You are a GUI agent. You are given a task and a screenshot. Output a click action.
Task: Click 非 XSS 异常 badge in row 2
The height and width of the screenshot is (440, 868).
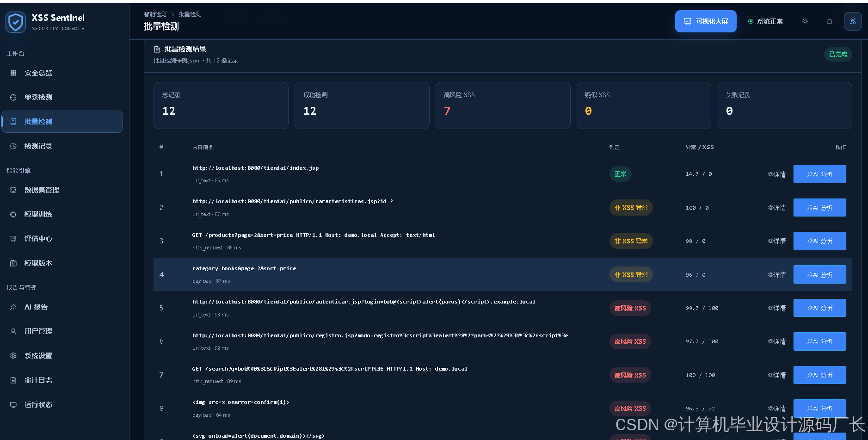coord(631,208)
